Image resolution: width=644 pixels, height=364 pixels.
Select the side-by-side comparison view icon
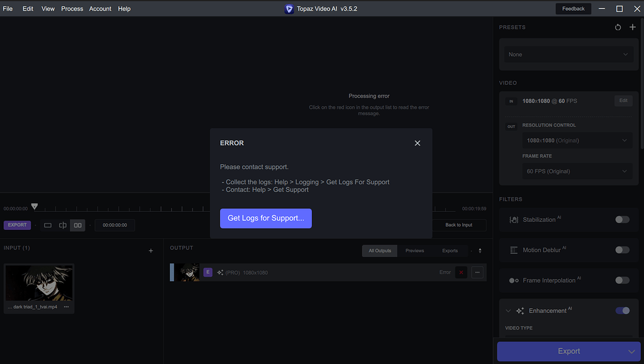tap(77, 225)
